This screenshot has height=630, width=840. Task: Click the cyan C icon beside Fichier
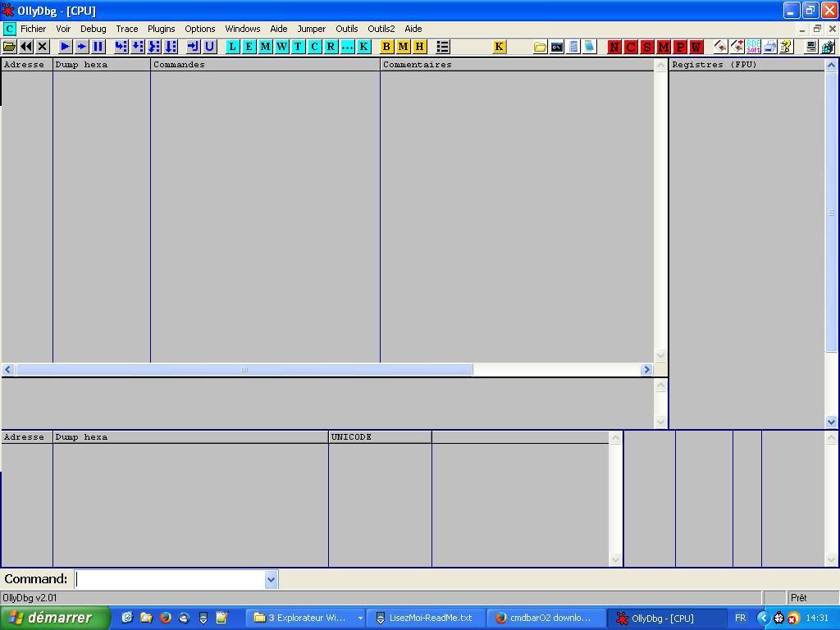[9, 29]
